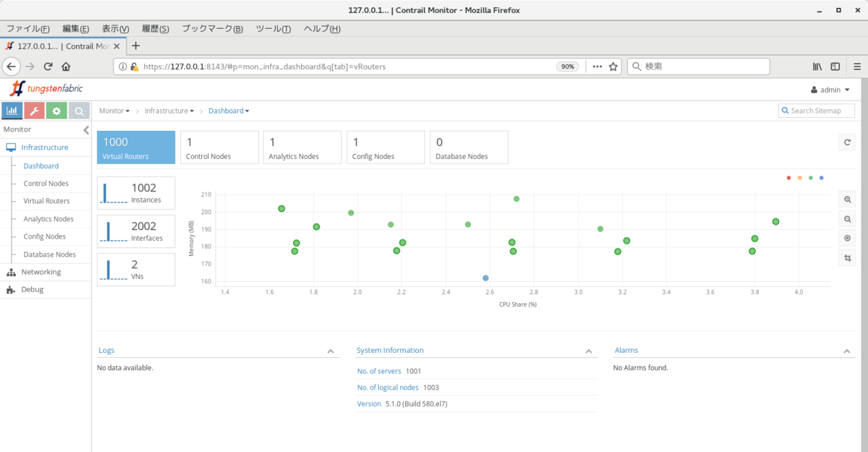Zoom out on the scatter chart
This screenshot has width=868, height=452.
tap(847, 219)
